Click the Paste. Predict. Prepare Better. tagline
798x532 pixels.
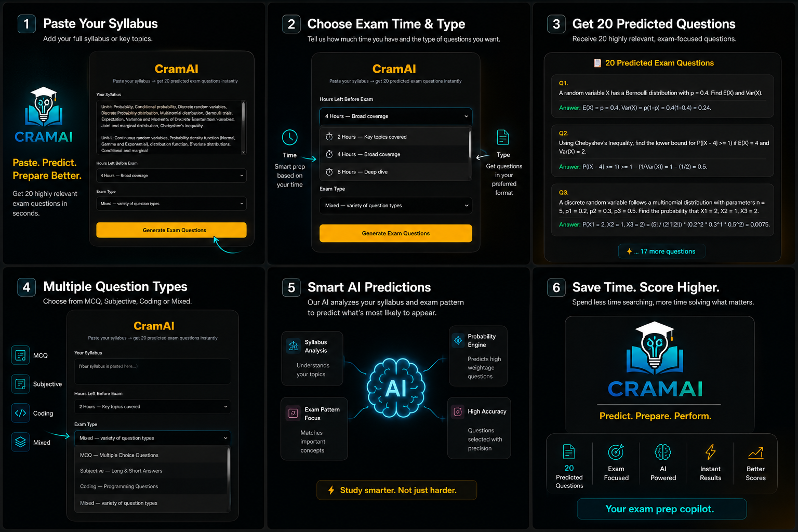click(47, 169)
